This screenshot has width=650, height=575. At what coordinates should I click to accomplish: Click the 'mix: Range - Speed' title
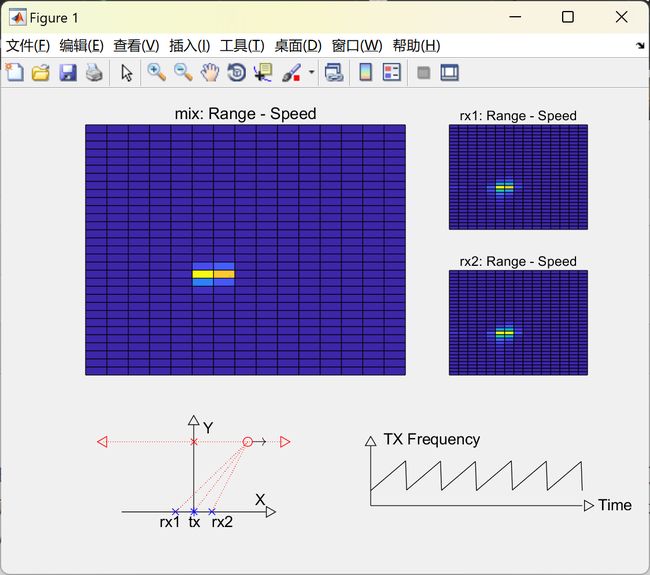coord(245,114)
